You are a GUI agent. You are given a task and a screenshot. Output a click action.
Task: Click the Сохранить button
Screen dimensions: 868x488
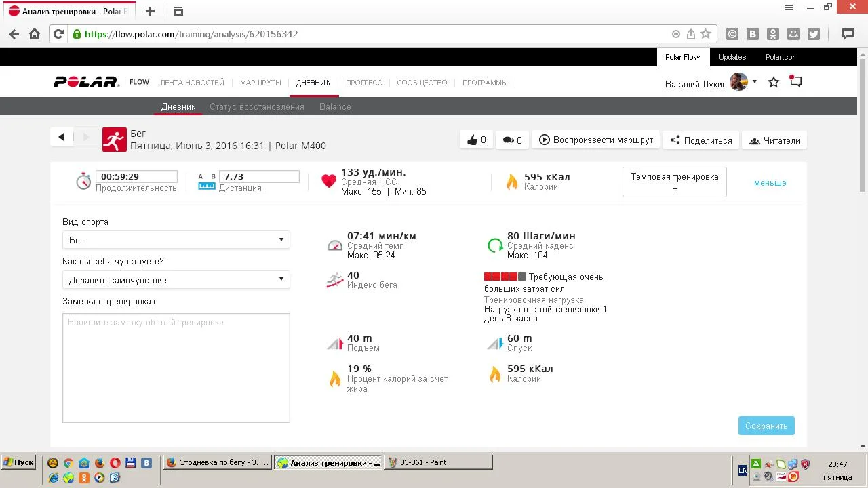(766, 426)
